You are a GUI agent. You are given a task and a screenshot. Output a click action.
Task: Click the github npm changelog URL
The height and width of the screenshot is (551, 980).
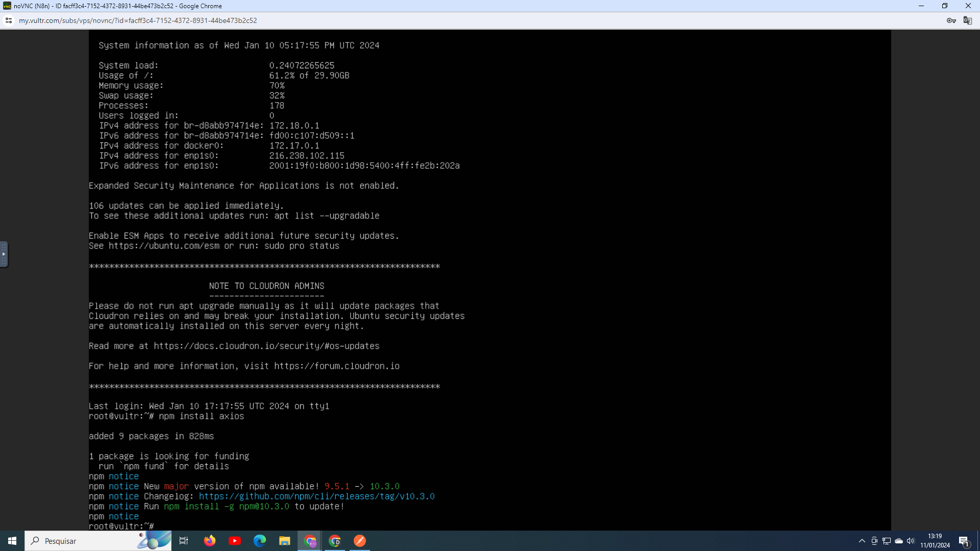coord(317,496)
